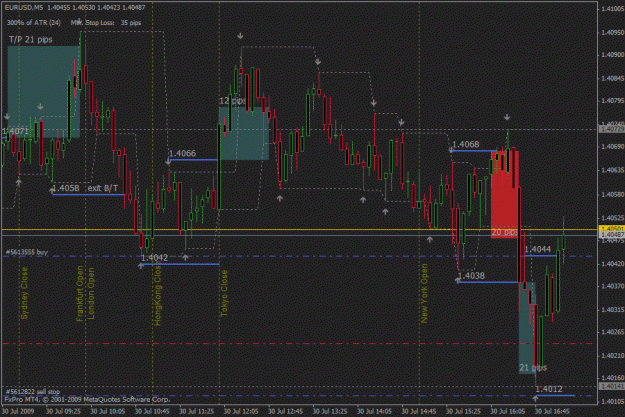Click the '1.4068' price label
Screen dimensions: 625x417
(466, 144)
